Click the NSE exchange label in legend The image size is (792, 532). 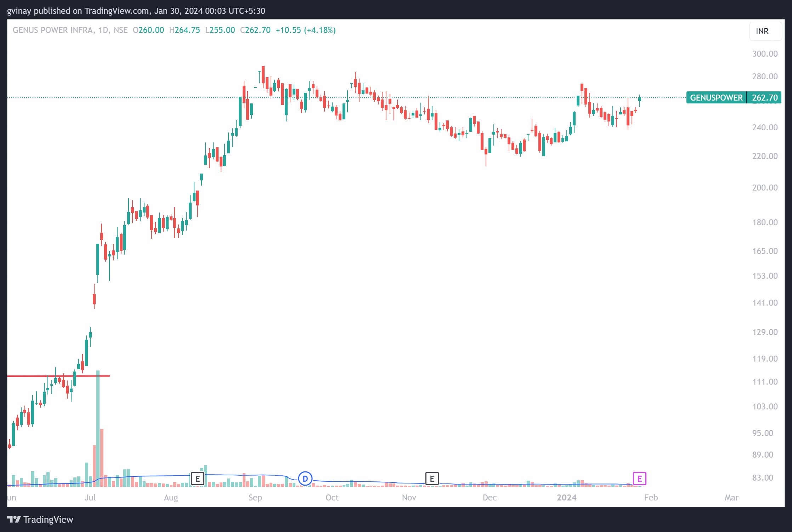click(120, 30)
